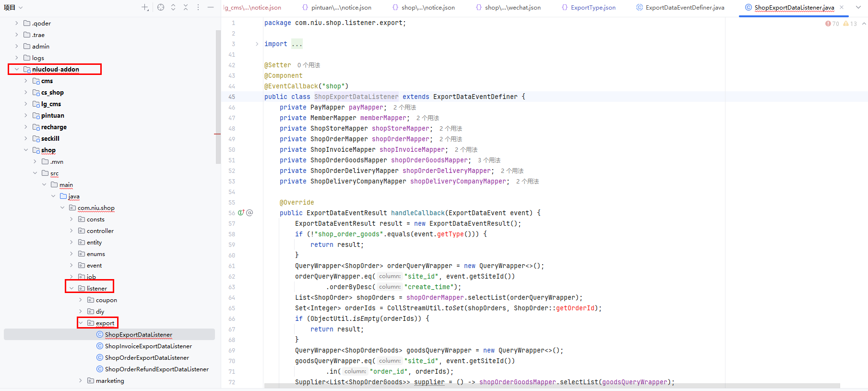Switch to ExportDataEventDefiner.java tab

point(684,8)
